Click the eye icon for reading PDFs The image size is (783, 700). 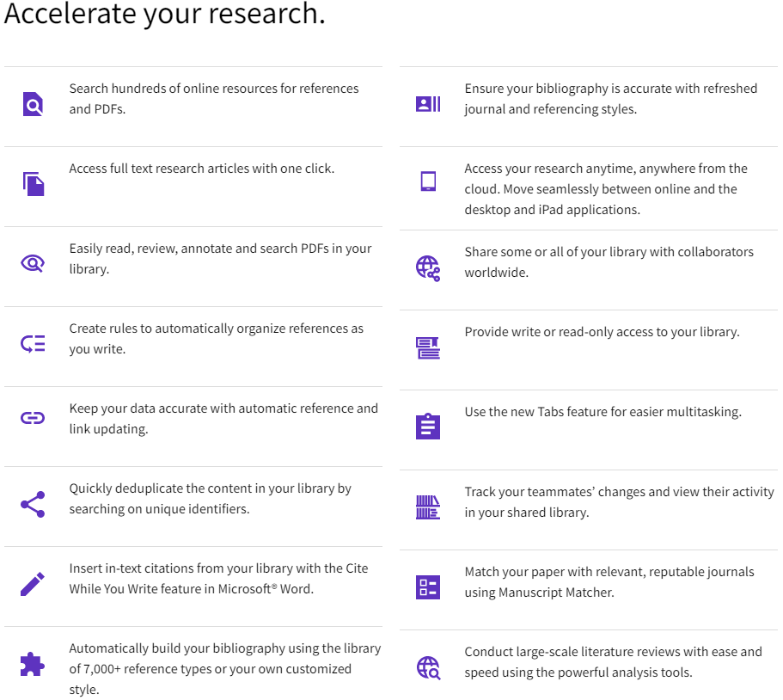[x=33, y=263]
